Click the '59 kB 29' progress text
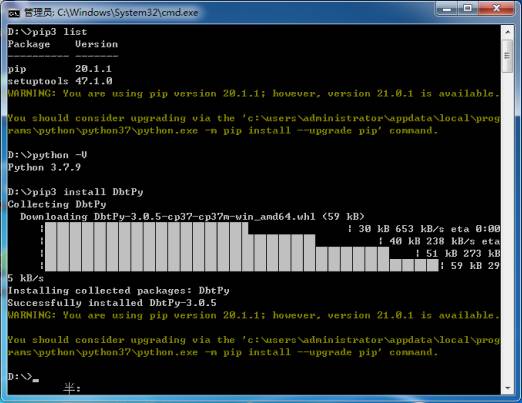This screenshot has height=403, width=522. [x=475, y=266]
